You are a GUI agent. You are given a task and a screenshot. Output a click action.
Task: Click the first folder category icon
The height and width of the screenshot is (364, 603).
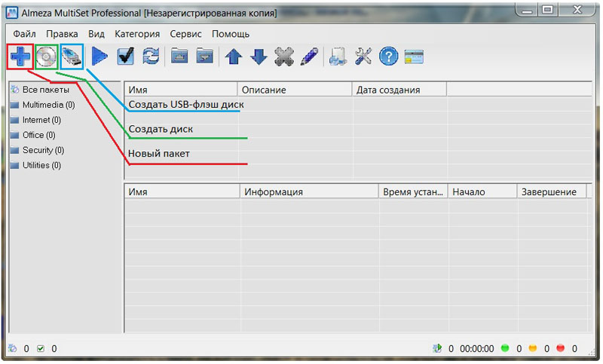click(x=179, y=57)
